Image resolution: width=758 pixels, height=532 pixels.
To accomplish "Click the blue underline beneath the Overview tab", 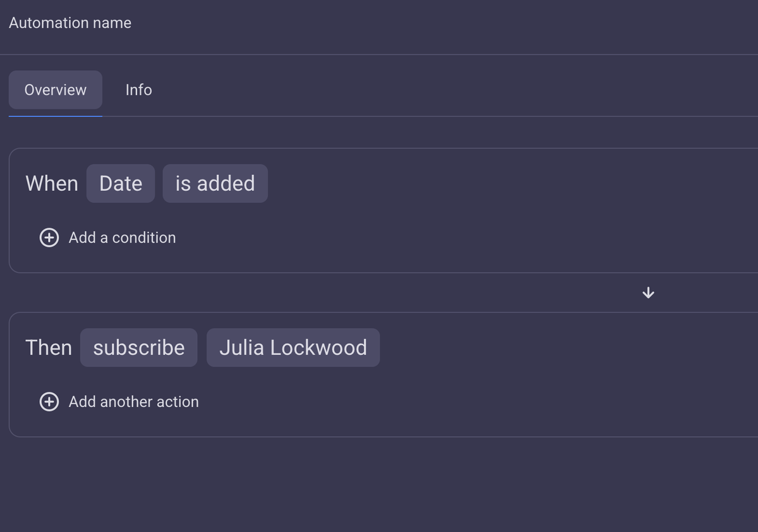I will [56, 116].
